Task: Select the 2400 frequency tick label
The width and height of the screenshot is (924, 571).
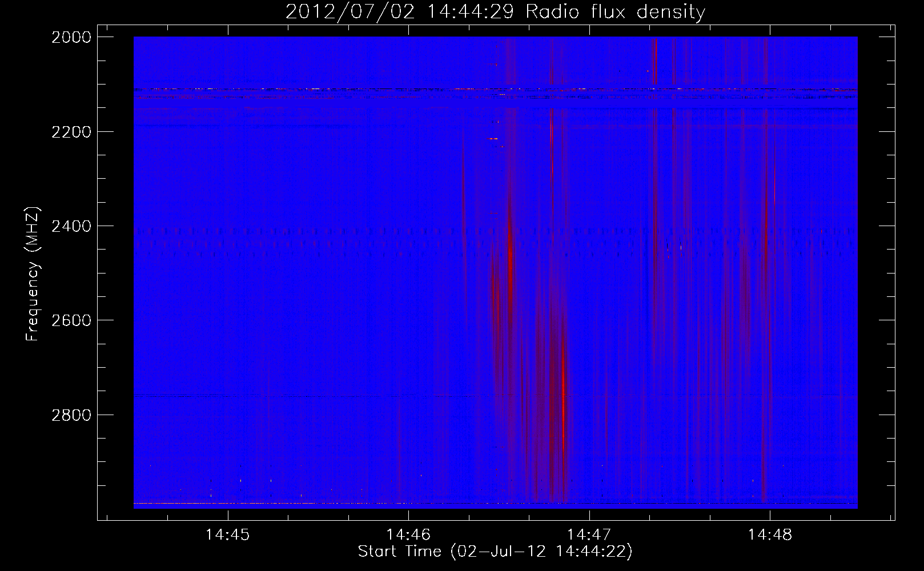Action: click(x=71, y=226)
